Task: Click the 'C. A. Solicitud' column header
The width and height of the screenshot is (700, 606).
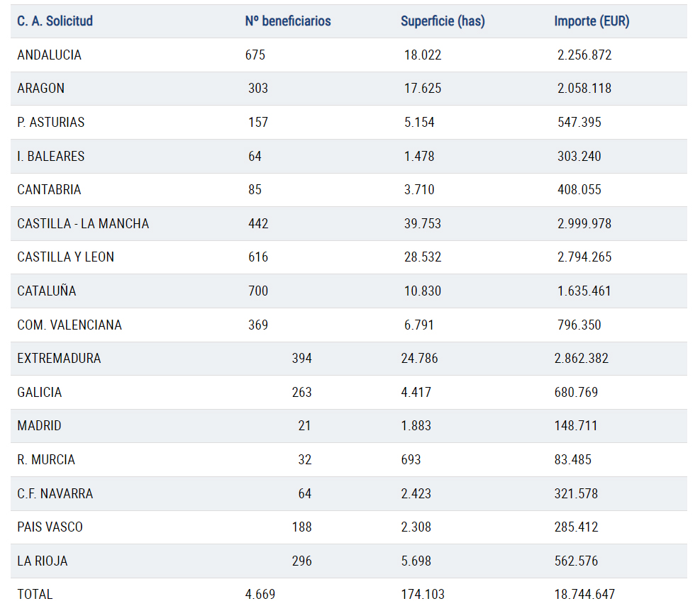Action: point(55,21)
